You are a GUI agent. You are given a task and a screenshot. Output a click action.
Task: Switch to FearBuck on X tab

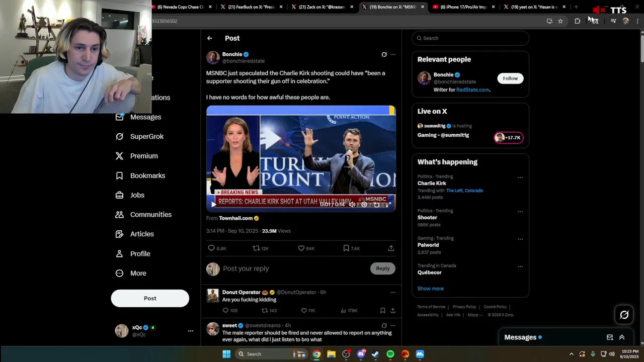coord(252,7)
